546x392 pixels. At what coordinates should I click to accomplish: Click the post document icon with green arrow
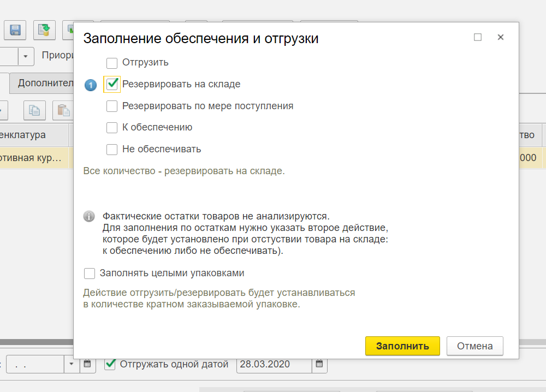coord(44,30)
